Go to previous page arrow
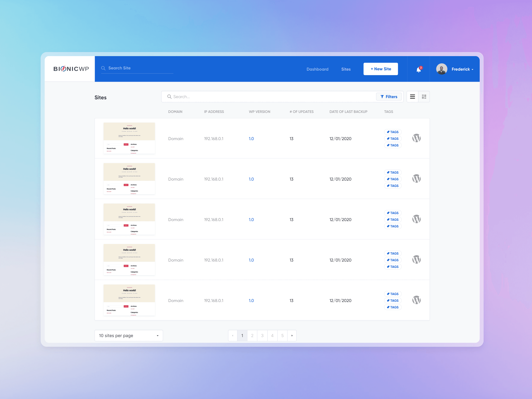532x399 pixels. point(233,335)
